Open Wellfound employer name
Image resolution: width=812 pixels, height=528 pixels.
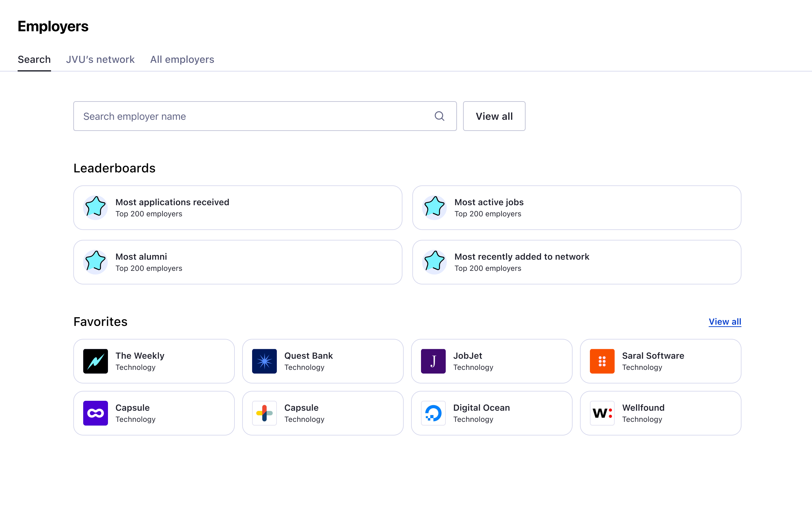click(643, 408)
